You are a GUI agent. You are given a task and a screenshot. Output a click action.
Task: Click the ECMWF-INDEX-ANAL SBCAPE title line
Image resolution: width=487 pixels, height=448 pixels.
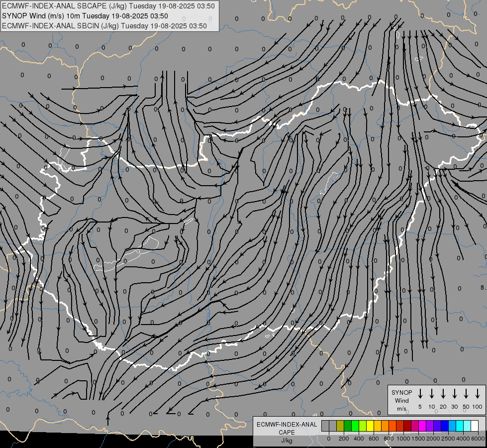pyautogui.click(x=108, y=6)
